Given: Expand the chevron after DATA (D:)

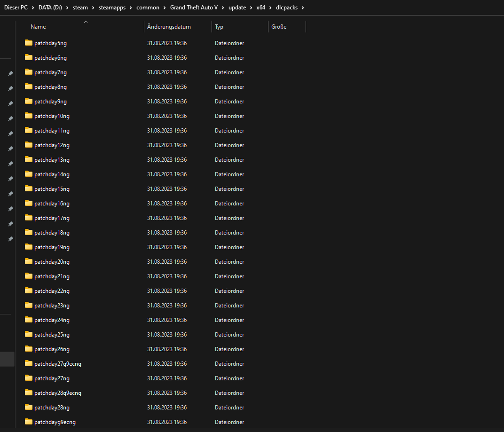Looking at the screenshot, I should pyautogui.click(x=67, y=8).
